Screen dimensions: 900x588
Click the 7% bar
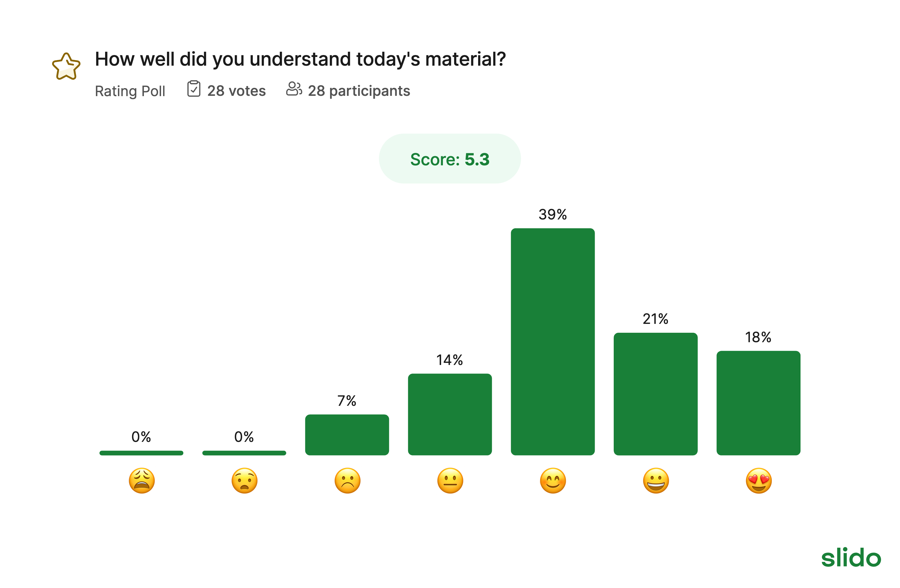point(347,434)
